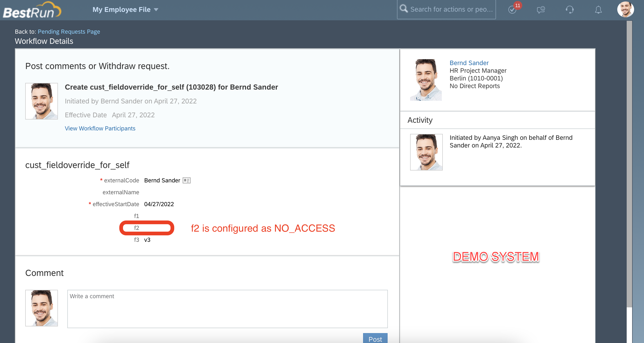Image resolution: width=644 pixels, height=343 pixels.
Task: Select the f3 value v3
Action: point(147,240)
